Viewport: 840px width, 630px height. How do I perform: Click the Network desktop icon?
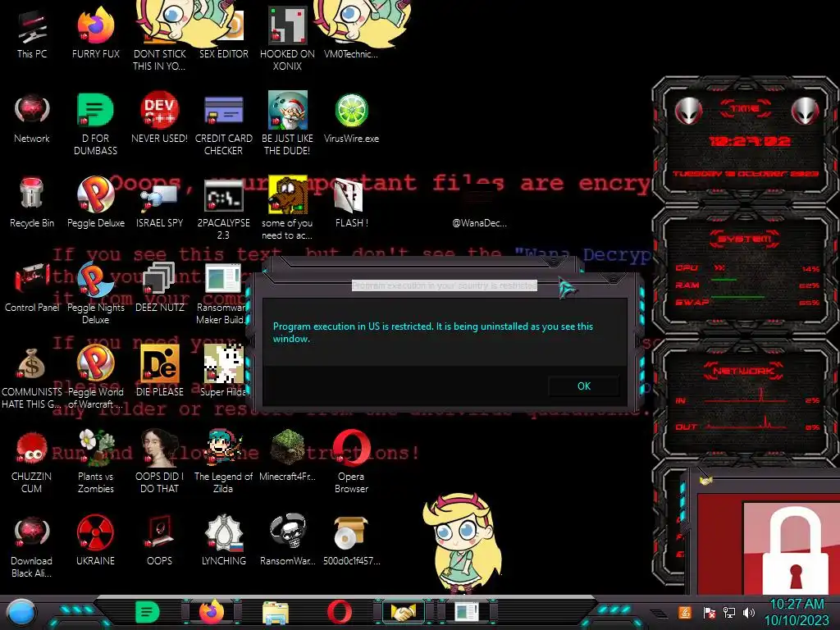(32, 118)
